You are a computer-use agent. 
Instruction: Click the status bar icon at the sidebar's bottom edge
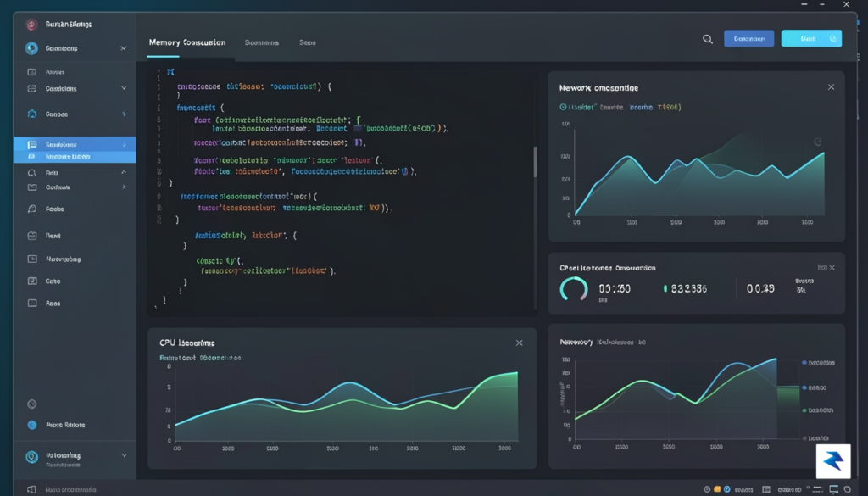(31, 489)
